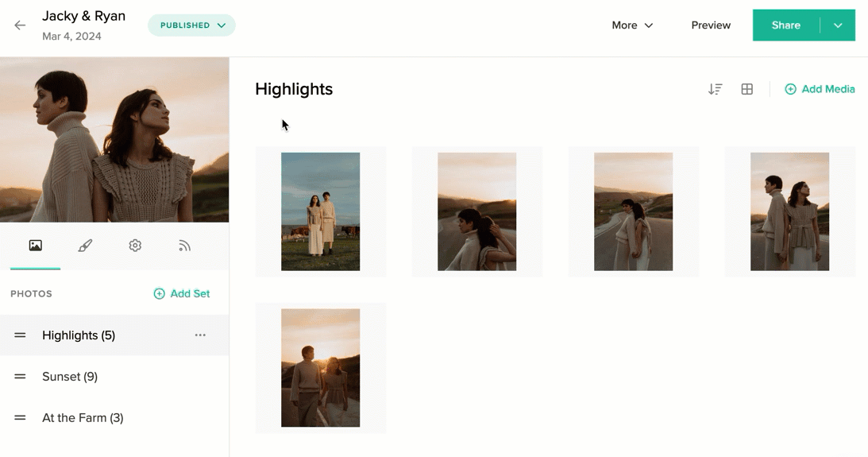Viewport: 868px width, 457px height.
Task: Open the Highlights set three-dot menu
Action: coord(200,335)
